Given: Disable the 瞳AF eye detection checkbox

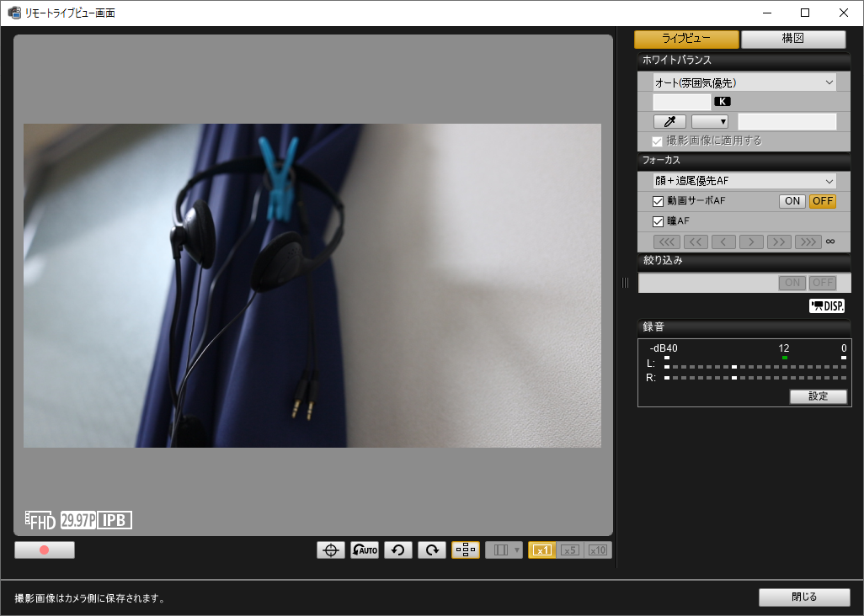Looking at the screenshot, I should pyautogui.click(x=658, y=221).
